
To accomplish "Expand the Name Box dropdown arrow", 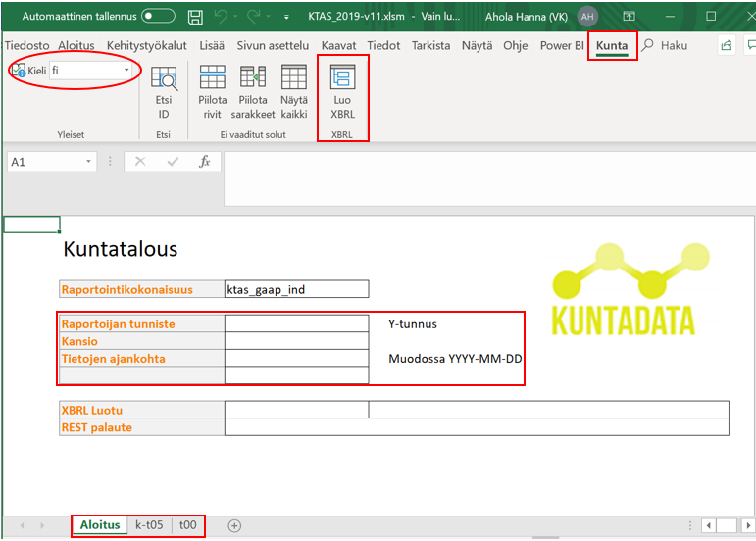I will coord(88,162).
